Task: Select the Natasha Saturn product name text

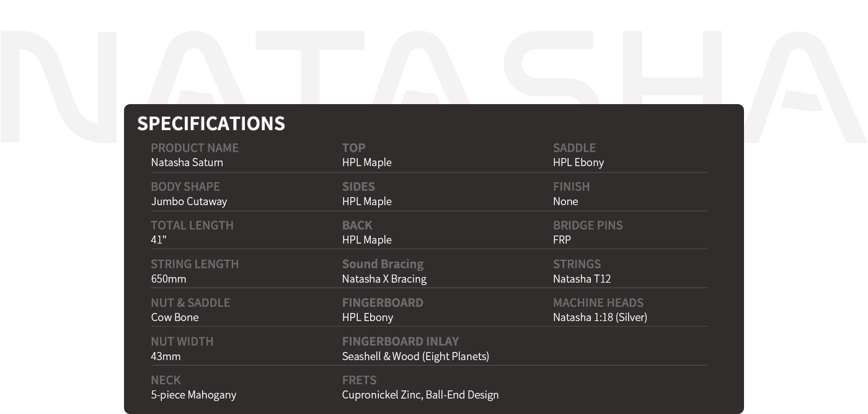Action: pyautogui.click(x=187, y=162)
